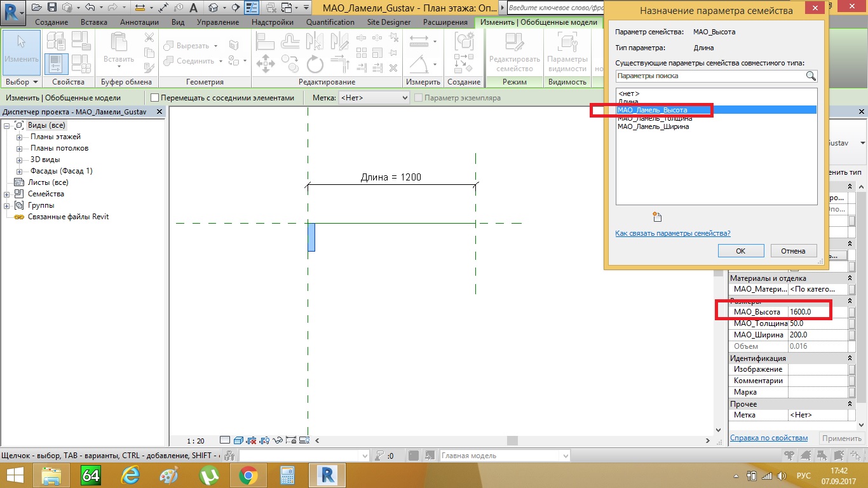Screen dimensions: 868x488
Task: Click associate button next to Марка row
Action: click(852, 392)
